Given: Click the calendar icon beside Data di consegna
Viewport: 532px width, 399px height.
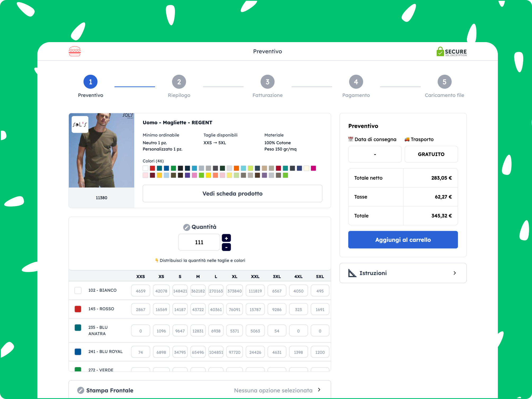Looking at the screenshot, I should [351, 139].
